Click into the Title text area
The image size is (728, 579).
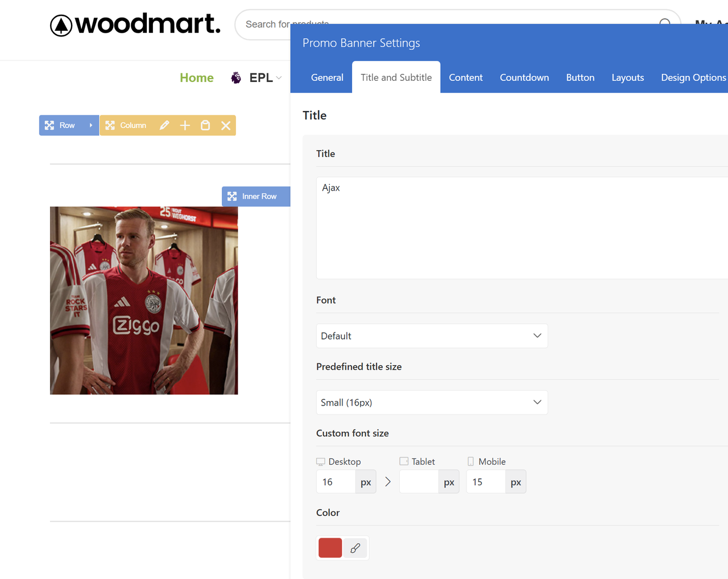522,228
